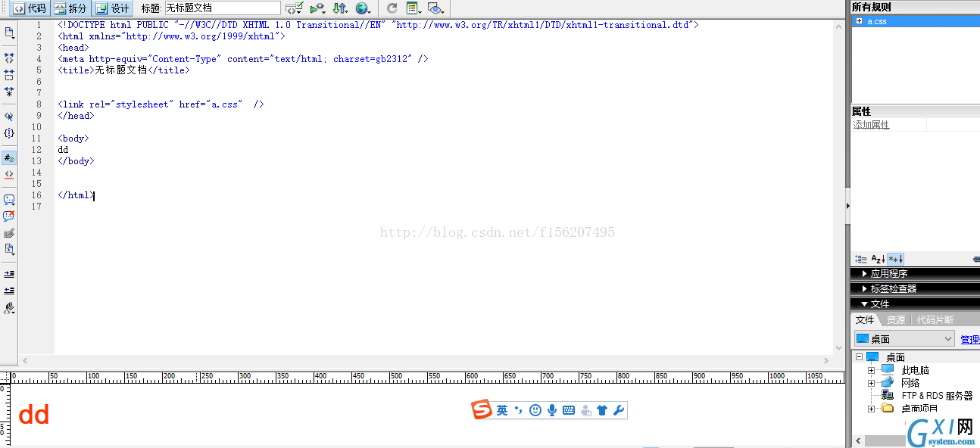Collapse right panels via side handle arrow
The width and height of the screenshot is (980, 448).
tap(847, 205)
